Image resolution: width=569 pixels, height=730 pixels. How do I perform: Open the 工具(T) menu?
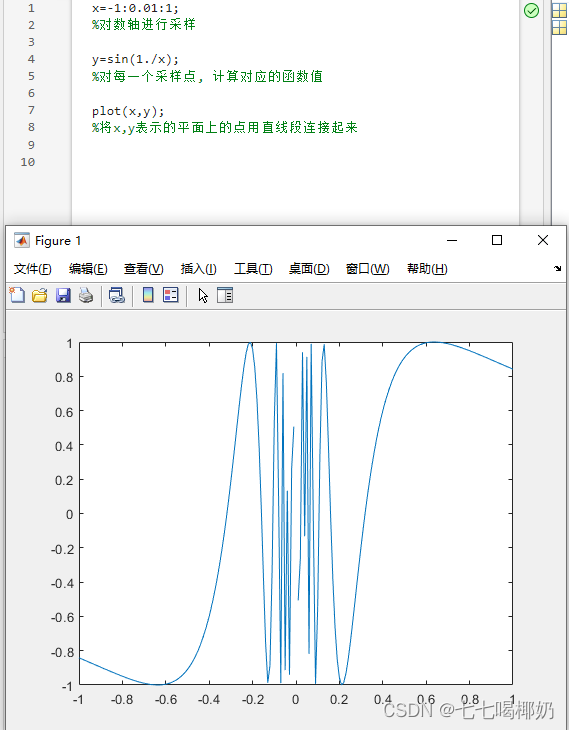tap(253, 269)
